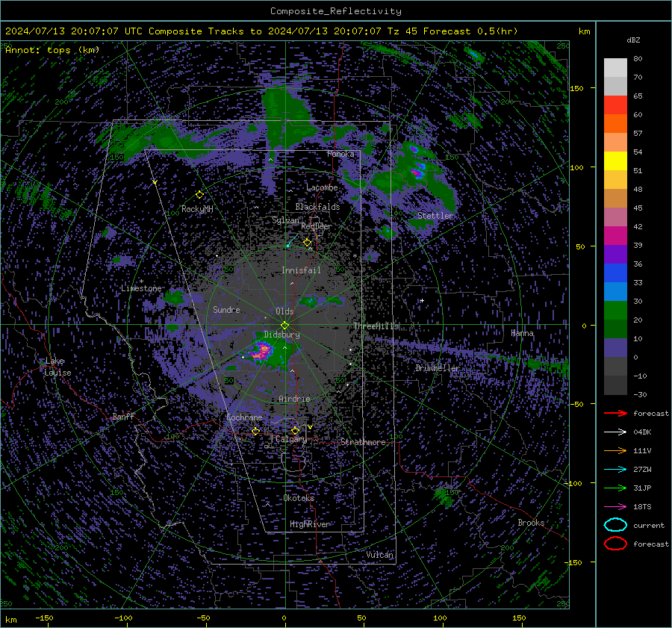Click the Ponoka city label
Viewport: 672px width, 628px height.
pos(340,154)
